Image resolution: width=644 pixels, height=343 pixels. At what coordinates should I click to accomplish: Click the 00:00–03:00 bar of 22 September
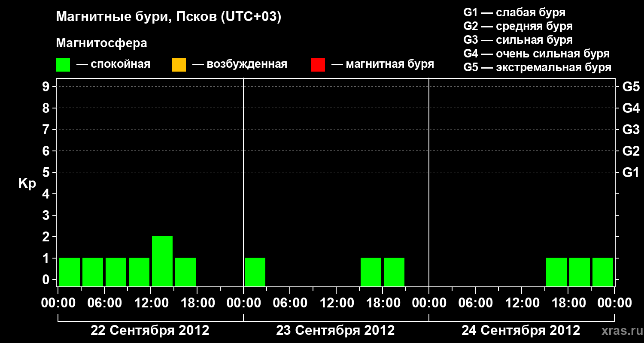(x=70, y=272)
